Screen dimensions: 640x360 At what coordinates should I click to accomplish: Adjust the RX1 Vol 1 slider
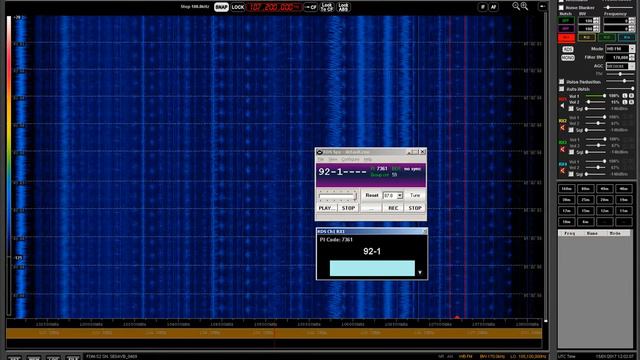coord(596,96)
